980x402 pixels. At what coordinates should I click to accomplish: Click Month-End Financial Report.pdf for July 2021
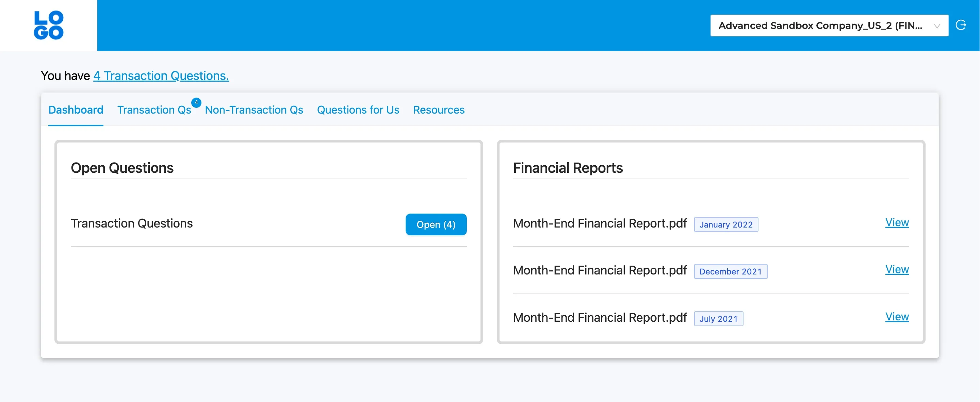click(600, 318)
